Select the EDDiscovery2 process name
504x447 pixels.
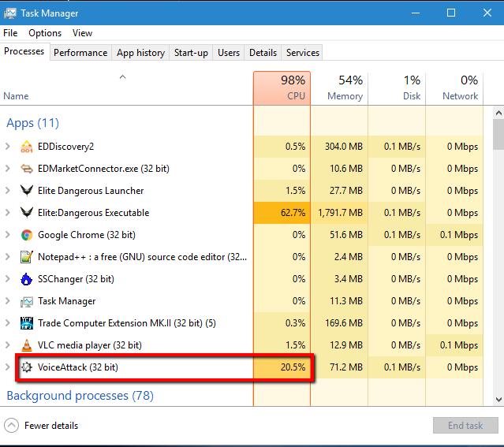[66, 147]
